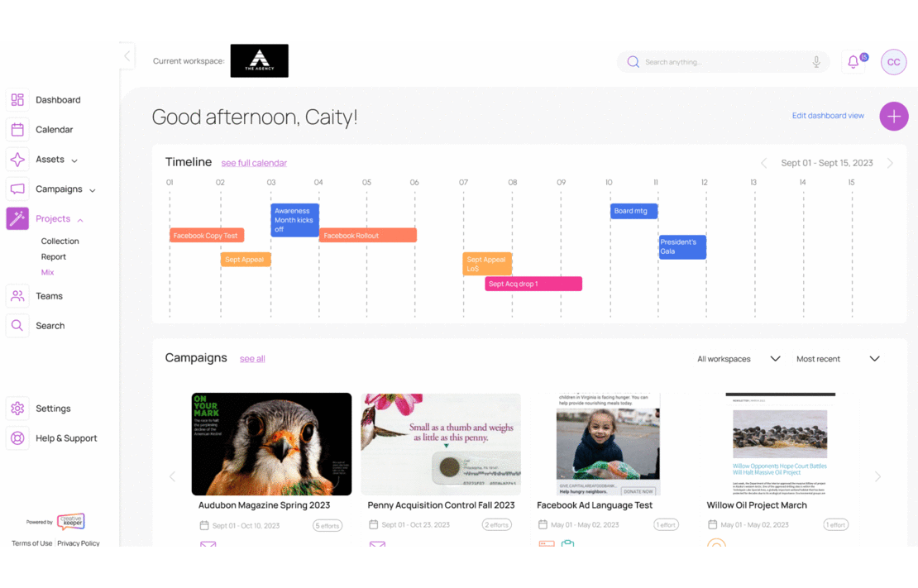Click the Help & Support icon
The width and height of the screenshot is (918, 588).
(x=17, y=438)
